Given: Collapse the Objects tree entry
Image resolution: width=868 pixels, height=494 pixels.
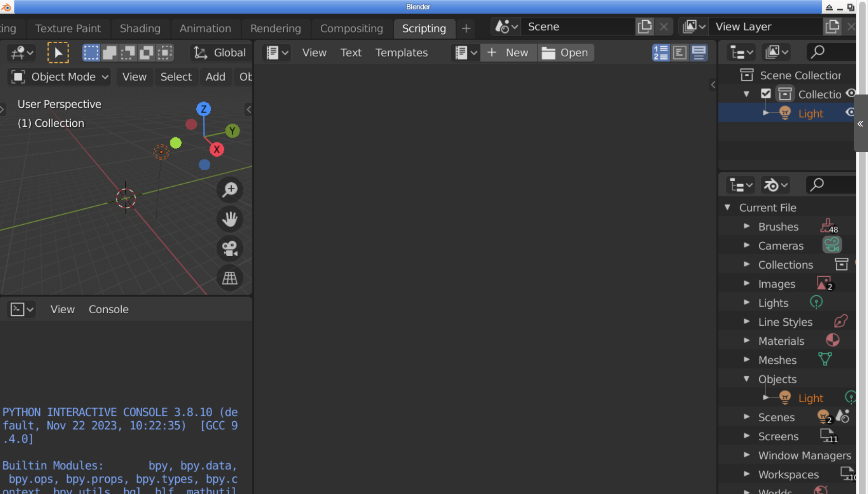Looking at the screenshot, I should click(x=747, y=379).
